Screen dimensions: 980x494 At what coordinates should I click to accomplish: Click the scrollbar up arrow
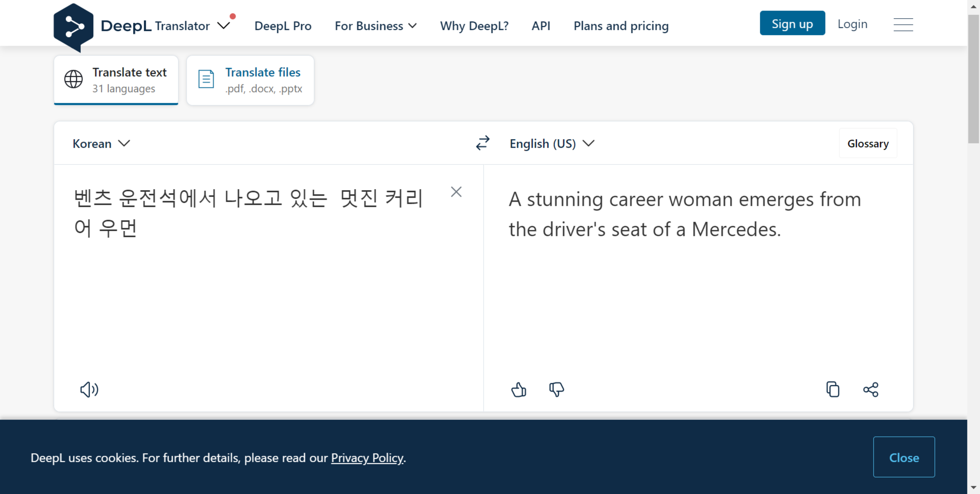point(974,6)
